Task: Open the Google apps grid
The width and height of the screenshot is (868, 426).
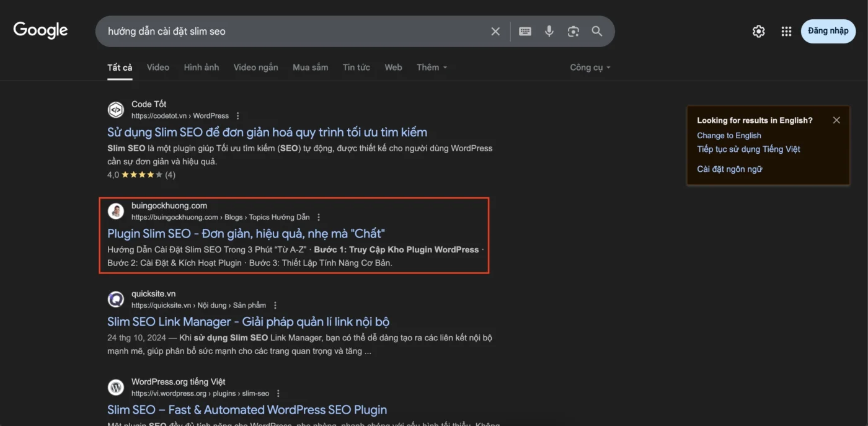Action: point(786,32)
